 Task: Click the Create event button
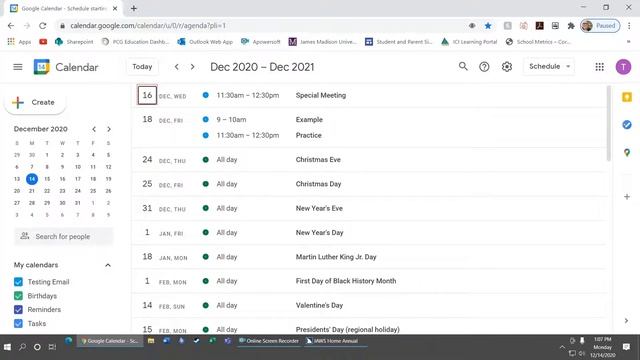[x=35, y=102]
